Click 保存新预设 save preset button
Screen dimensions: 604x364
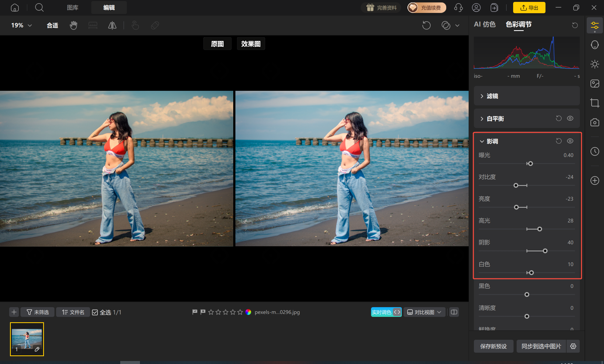coord(493,346)
